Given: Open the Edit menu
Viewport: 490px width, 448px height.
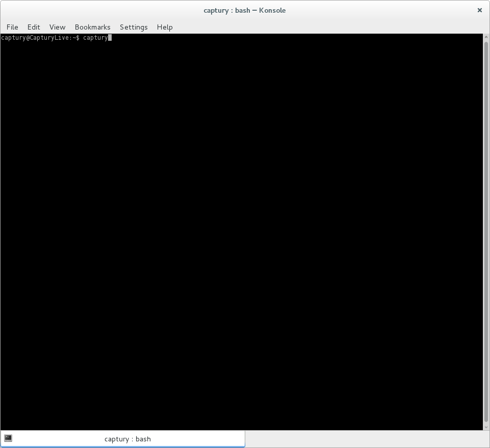Looking at the screenshot, I should (x=34, y=27).
